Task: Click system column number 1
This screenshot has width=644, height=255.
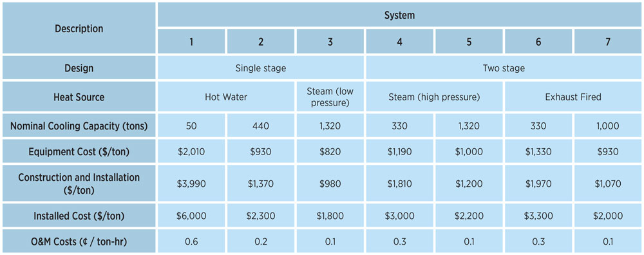Action: click(x=191, y=41)
